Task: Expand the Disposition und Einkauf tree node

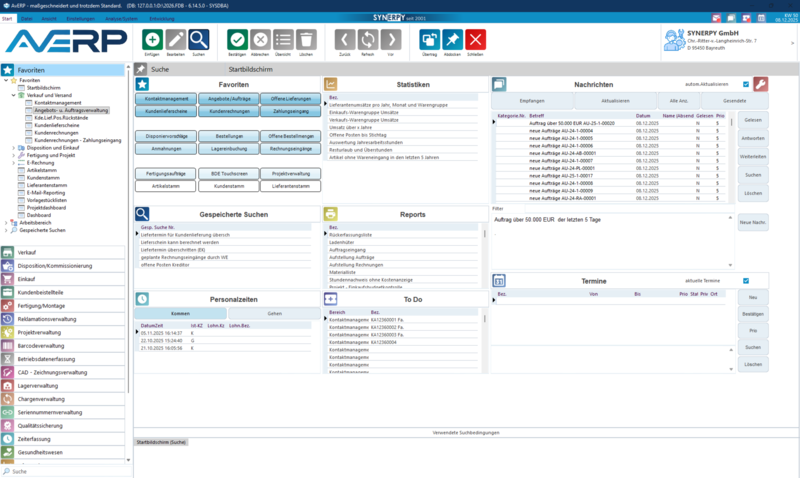Action: (x=13, y=148)
